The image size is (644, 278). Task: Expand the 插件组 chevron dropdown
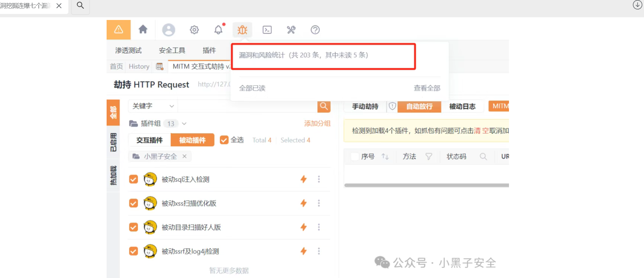(184, 124)
